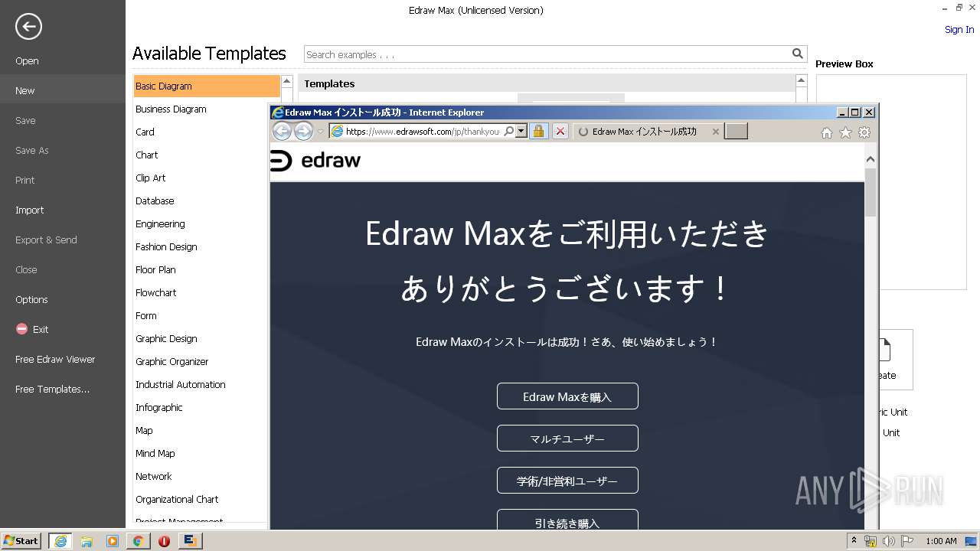Open Windows Explorer folder on taskbar
Screen dimensions: 980x551
point(87,541)
